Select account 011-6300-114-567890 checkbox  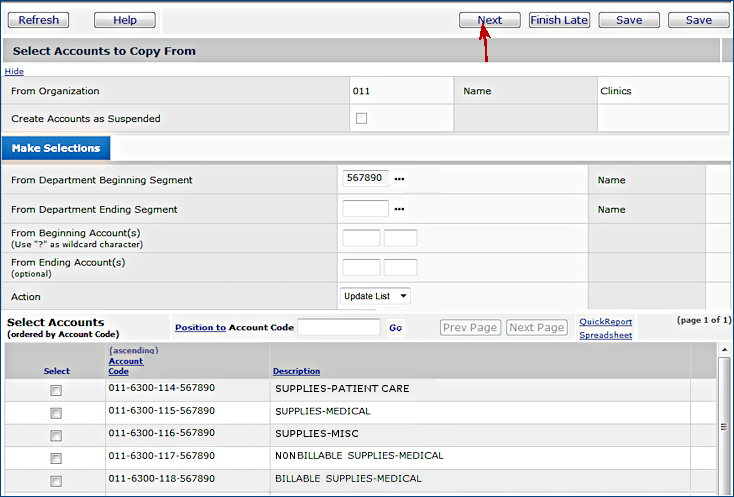pos(56,390)
